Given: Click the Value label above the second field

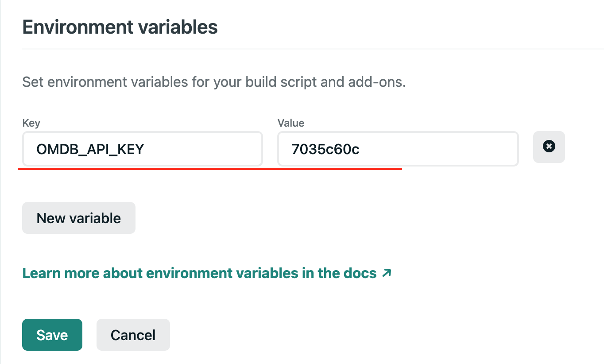Looking at the screenshot, I should 290,123.
